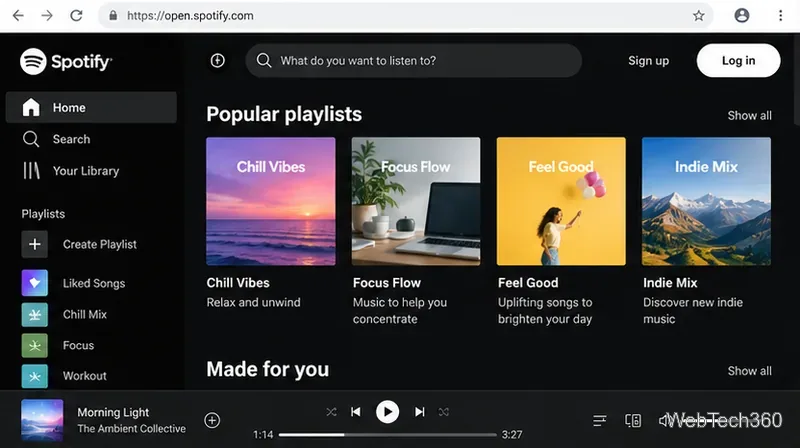Click the page scrollbar

[797, 79]
